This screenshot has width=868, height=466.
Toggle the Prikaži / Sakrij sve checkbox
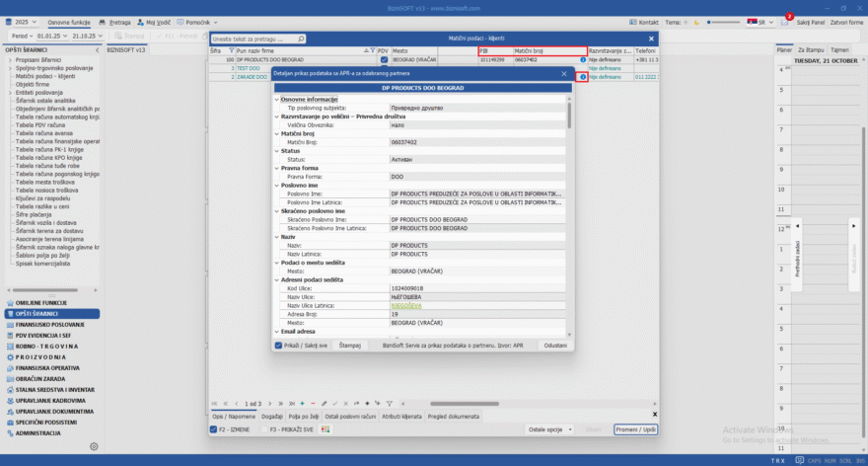tap(279, 346)
